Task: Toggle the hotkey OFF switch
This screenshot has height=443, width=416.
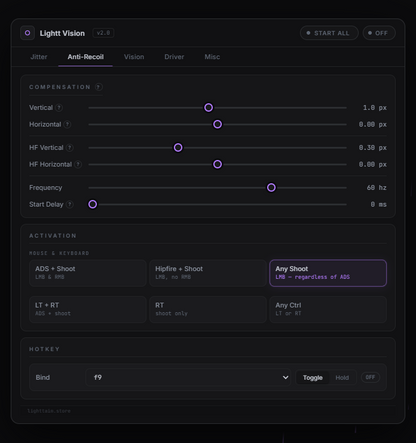Action: [370, 377]
